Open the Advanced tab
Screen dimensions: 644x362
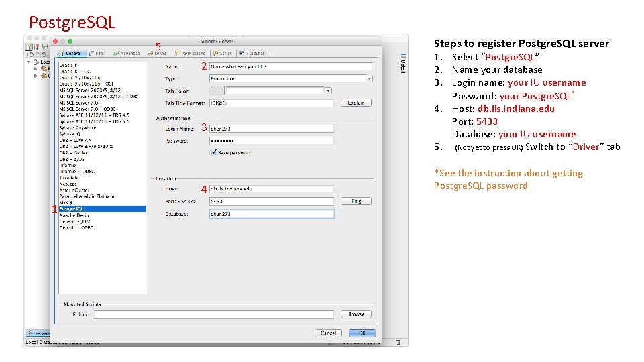127,54
